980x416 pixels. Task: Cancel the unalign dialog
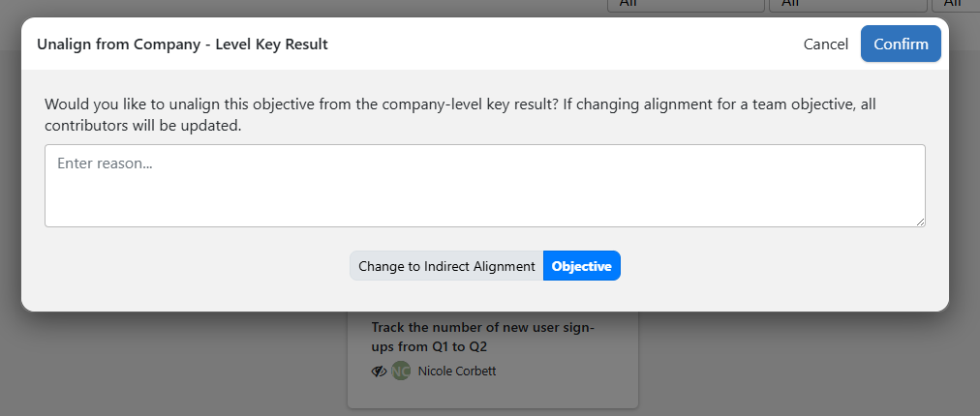click(826, 45)
